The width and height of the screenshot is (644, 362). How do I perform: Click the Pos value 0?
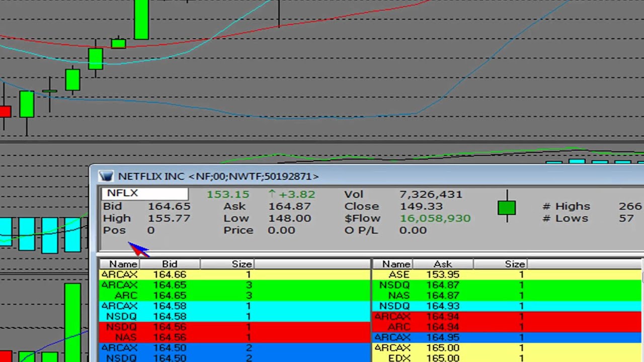[x=151, y=230]
